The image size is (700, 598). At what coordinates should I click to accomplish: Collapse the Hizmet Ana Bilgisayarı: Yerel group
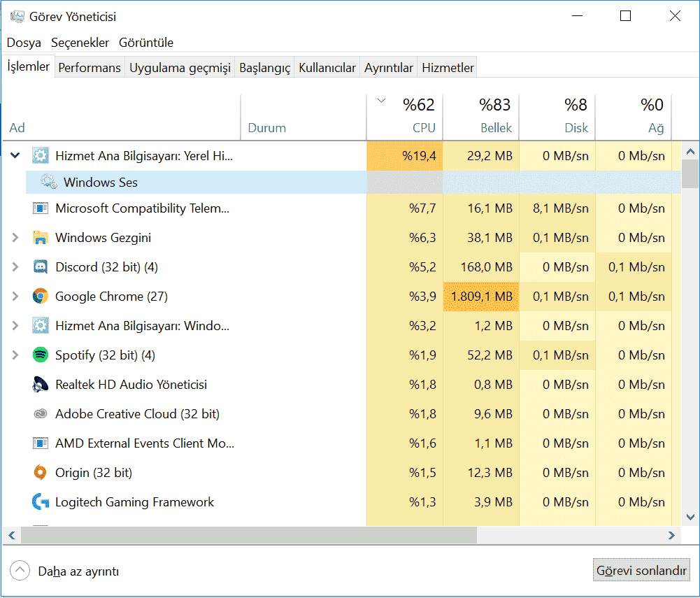15,155
